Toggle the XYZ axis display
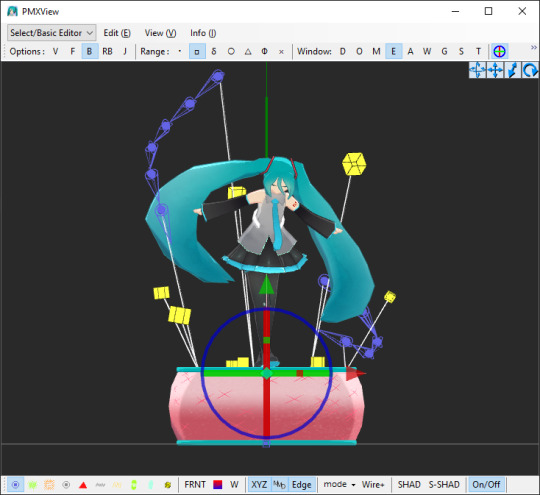Image resolution: width=540 pixels, height=495 pixels. 259,485
